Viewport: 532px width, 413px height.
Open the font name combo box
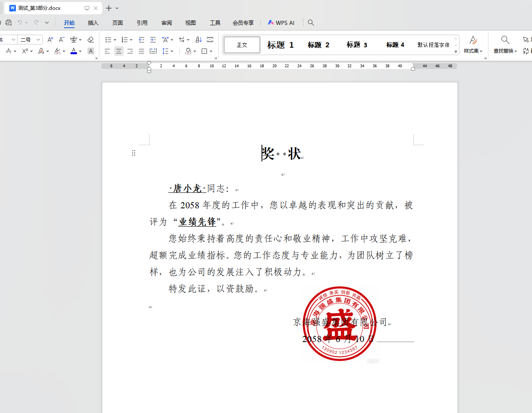[x=8, y=40]
